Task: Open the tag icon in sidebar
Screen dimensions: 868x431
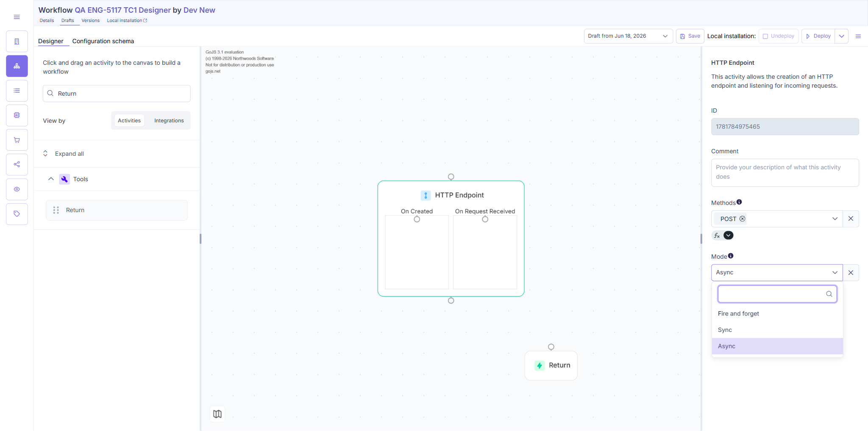Action: click(17, 214)
